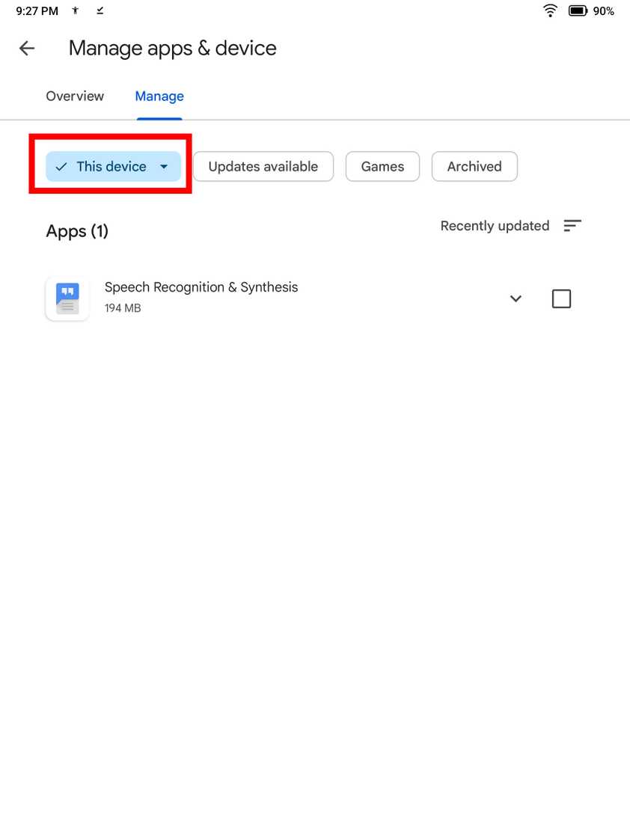
Task: Open the Recently updated sort icon
Action: (572, 226)
